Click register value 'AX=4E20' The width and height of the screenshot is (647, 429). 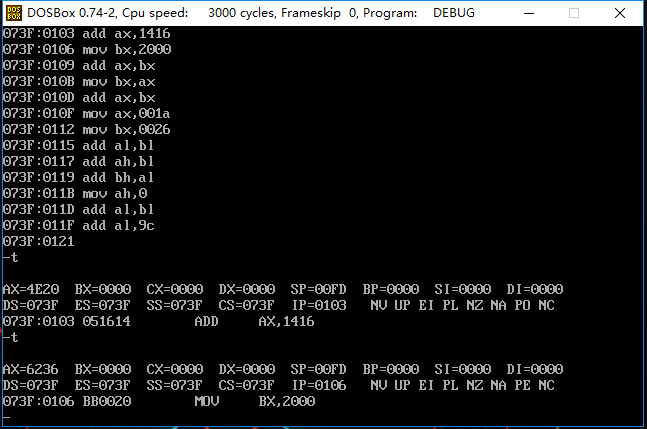coord(31,290)
